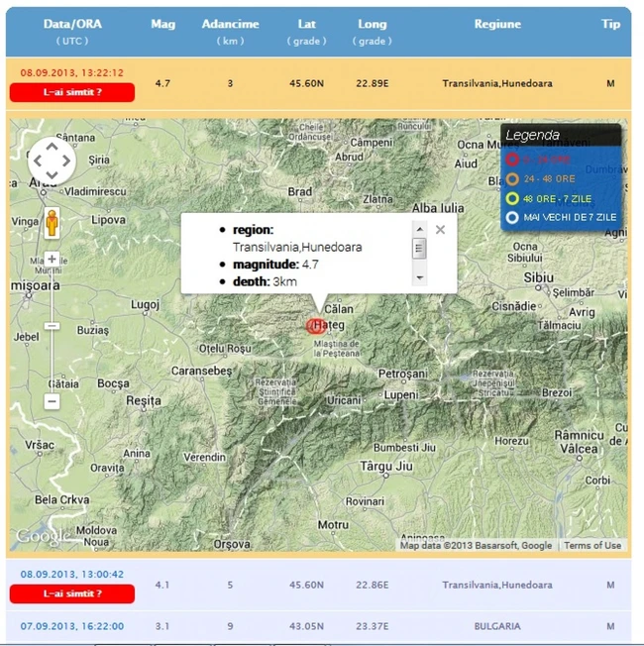Open the Terms of Use link
The height and width of the screenshot is (646, 644).
(592, 545)
